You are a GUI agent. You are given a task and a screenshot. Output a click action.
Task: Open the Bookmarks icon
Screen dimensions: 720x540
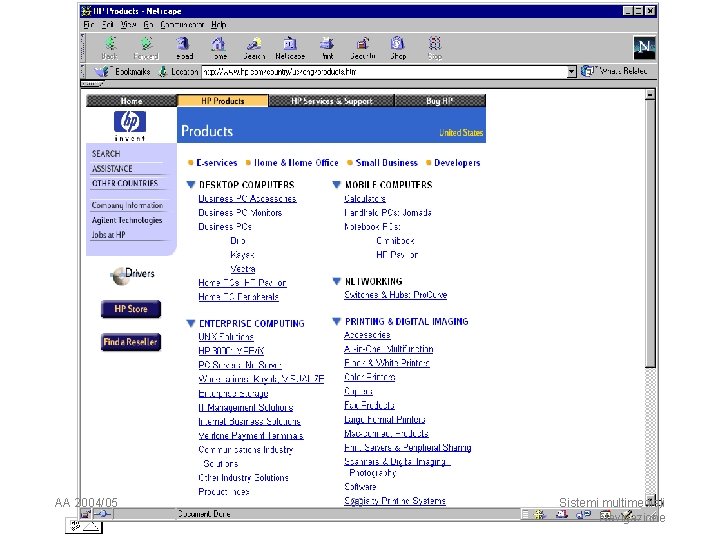(x=102, y=72)
